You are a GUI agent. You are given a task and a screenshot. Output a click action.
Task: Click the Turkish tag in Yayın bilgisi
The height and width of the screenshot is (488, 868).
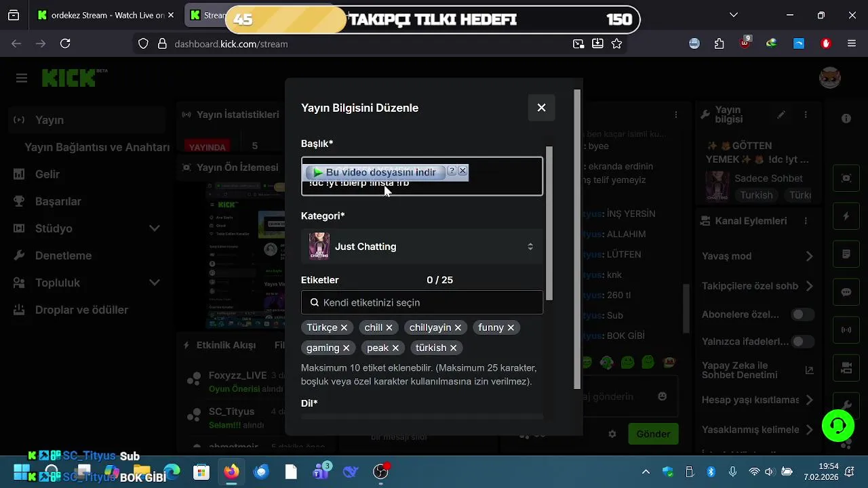pos(756,195)
